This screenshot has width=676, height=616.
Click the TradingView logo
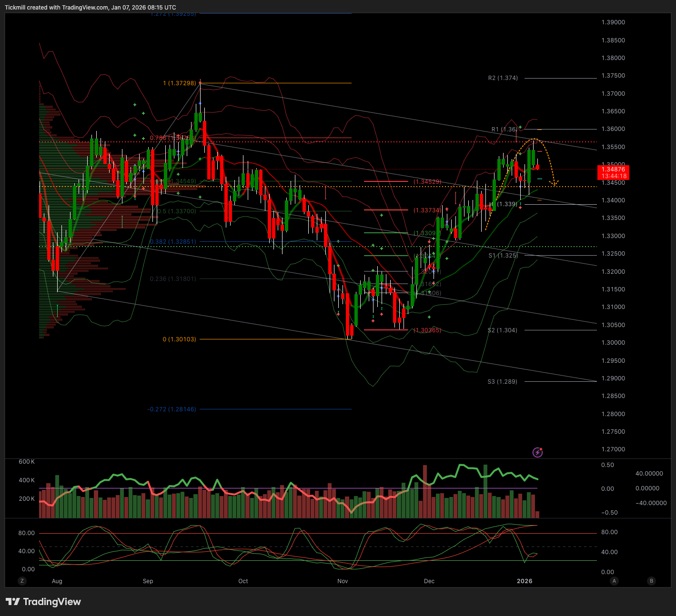coord(43,602)
